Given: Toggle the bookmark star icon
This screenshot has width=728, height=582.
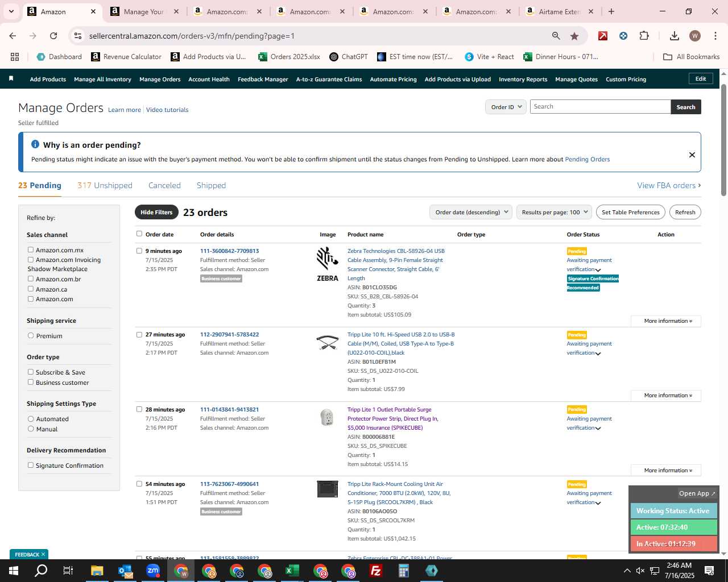Looking at the screenshot, I should click(x=574, y=36).
